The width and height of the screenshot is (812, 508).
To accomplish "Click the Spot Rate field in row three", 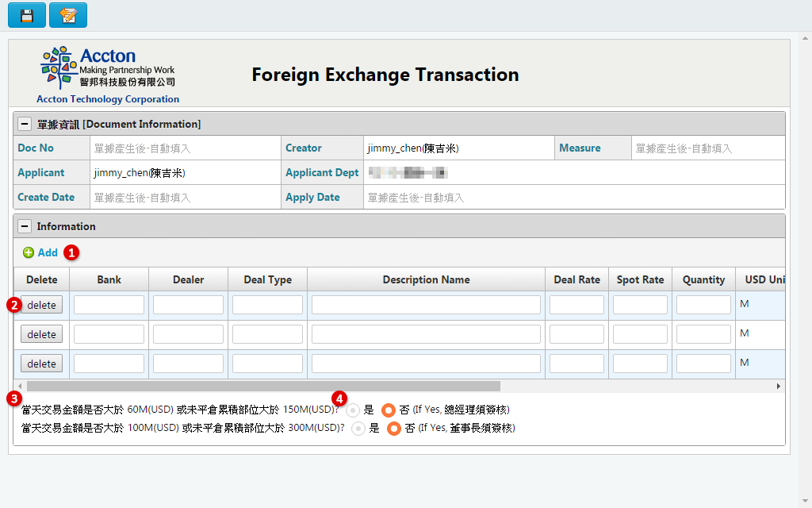I will pos(640,363).
